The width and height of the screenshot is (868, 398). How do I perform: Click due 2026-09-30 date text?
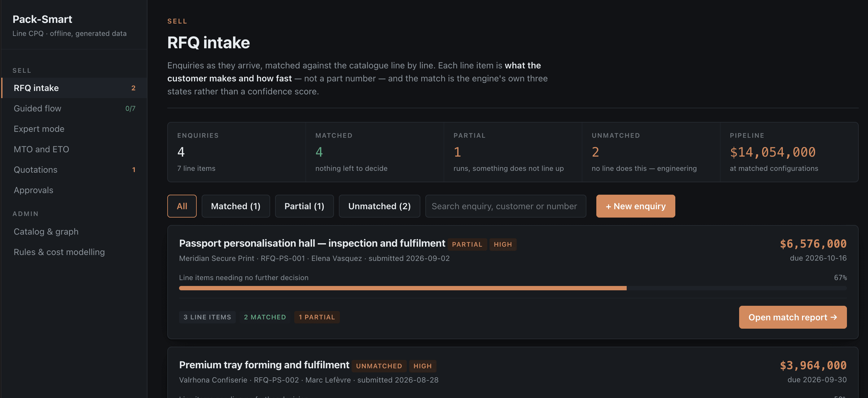click(817, 380)
